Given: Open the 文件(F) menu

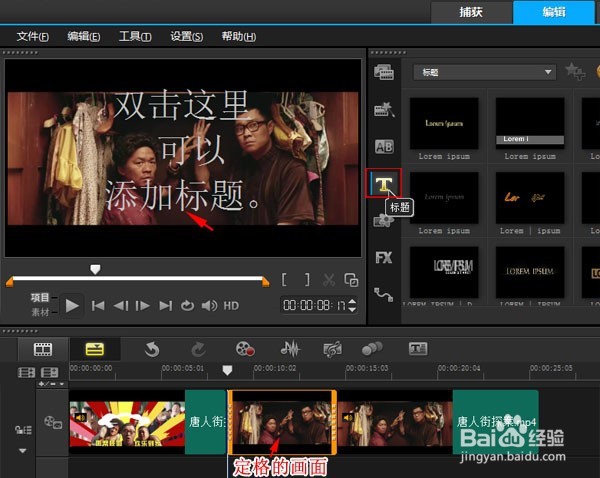Looking at the screenshot, I should pyautogui.click(x=33, y=37).
